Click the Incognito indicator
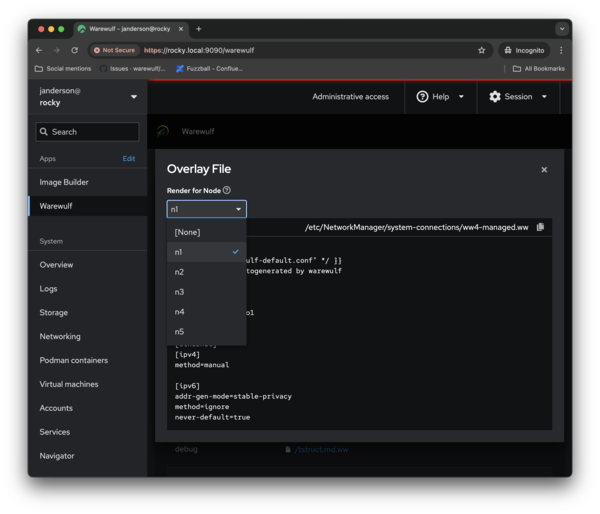 (x=524, y=50)
